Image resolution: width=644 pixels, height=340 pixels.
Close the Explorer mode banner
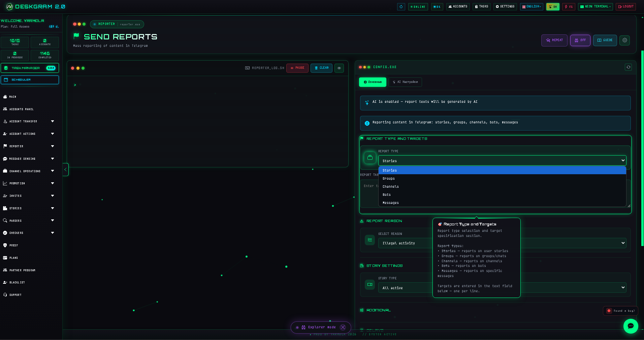pyautogui.click(x=343, y=327)
